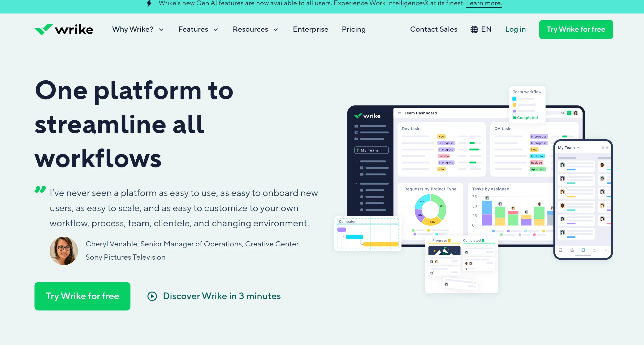The width and height of the screenshot is (644, 345).
Task: Click the Tasks by assignee chart title
Action: click(490, 189)
